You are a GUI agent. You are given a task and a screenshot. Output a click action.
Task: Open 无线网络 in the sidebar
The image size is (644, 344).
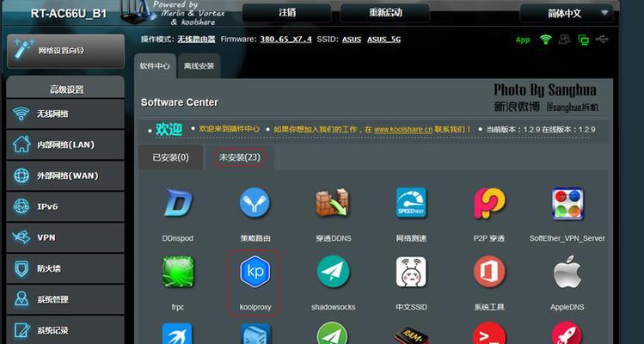[x=65, y=114]
